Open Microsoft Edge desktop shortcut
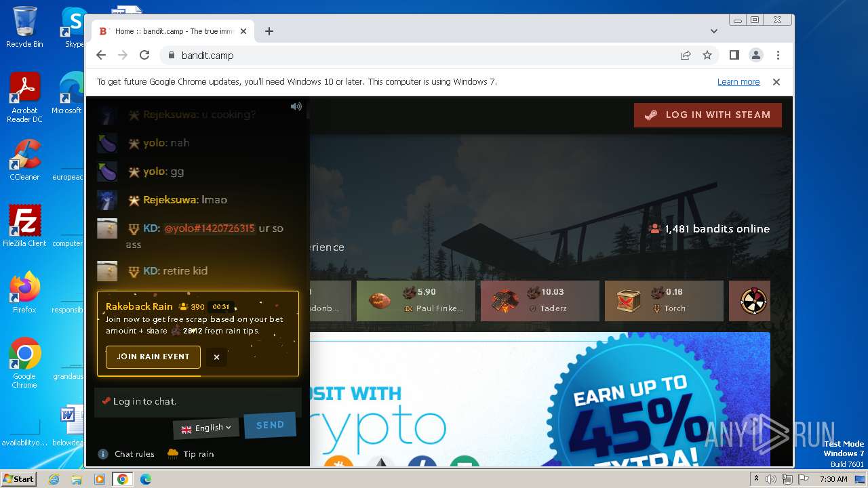868x488 pixels. click(68, 94)
